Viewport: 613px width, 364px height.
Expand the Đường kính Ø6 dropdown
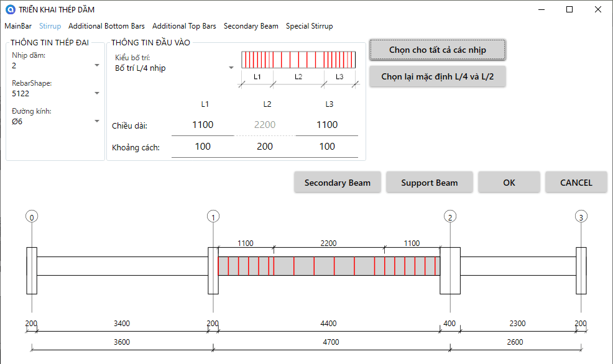pos(55,122)
